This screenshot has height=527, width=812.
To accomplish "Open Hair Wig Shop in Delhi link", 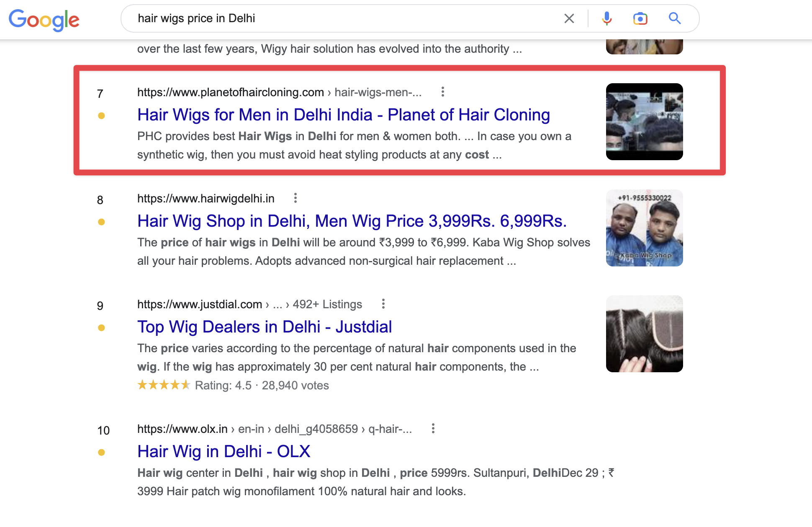I will (352, 221).
